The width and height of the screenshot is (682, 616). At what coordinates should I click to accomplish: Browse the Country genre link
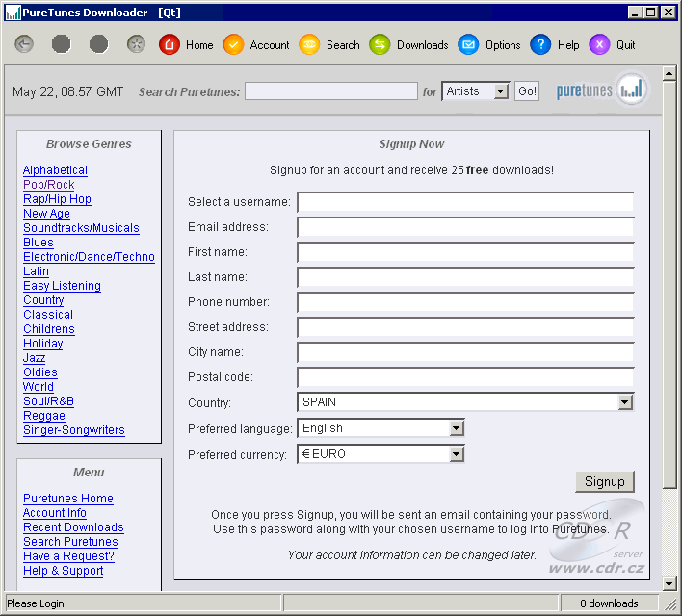pyautogui.click(x=43, y=300)
